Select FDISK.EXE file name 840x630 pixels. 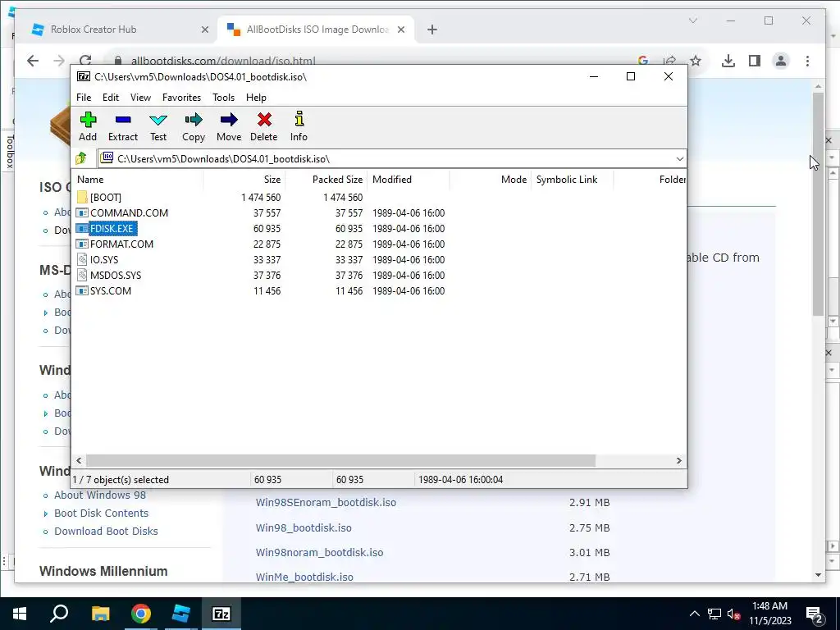112,228
